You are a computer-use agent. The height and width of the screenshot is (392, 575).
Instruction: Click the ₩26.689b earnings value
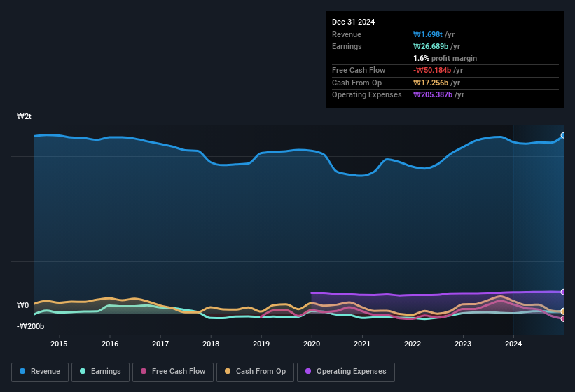point(431,46)
